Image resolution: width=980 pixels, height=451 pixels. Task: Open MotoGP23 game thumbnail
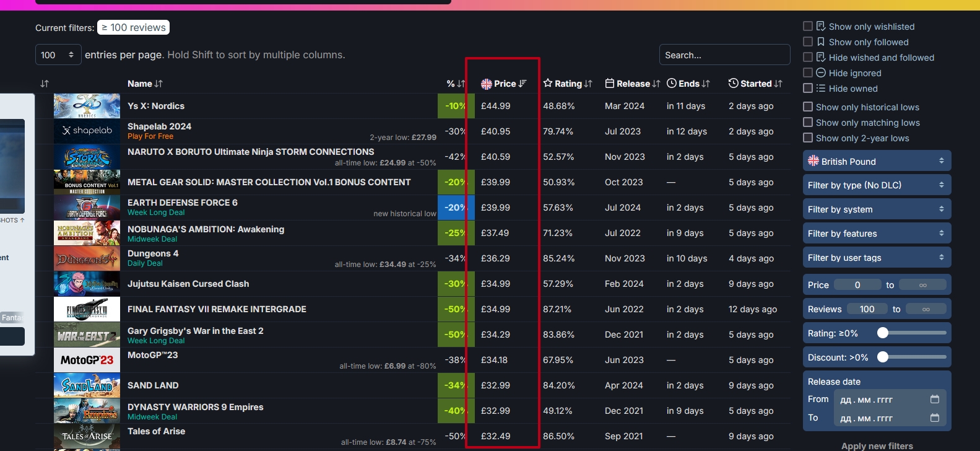[87, 360]
